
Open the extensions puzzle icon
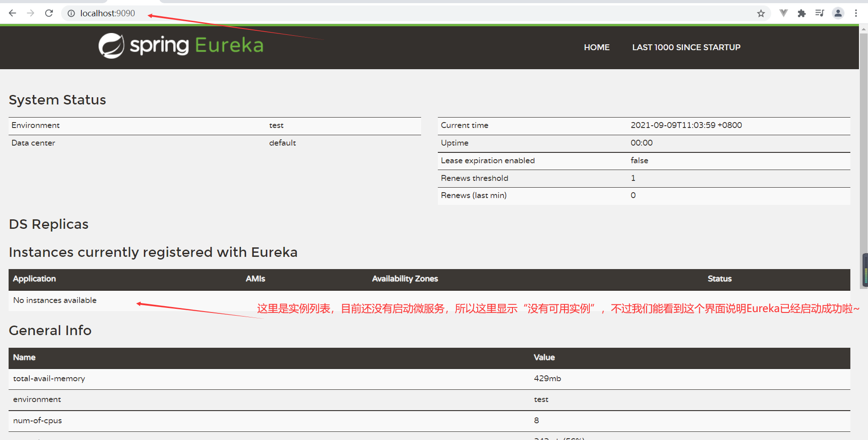click(802, 13)
